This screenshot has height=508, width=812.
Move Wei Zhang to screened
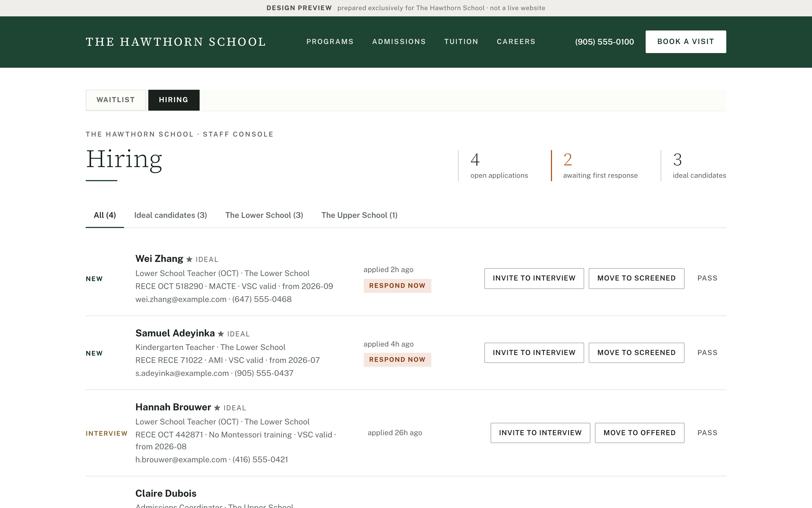coord(637,278)
